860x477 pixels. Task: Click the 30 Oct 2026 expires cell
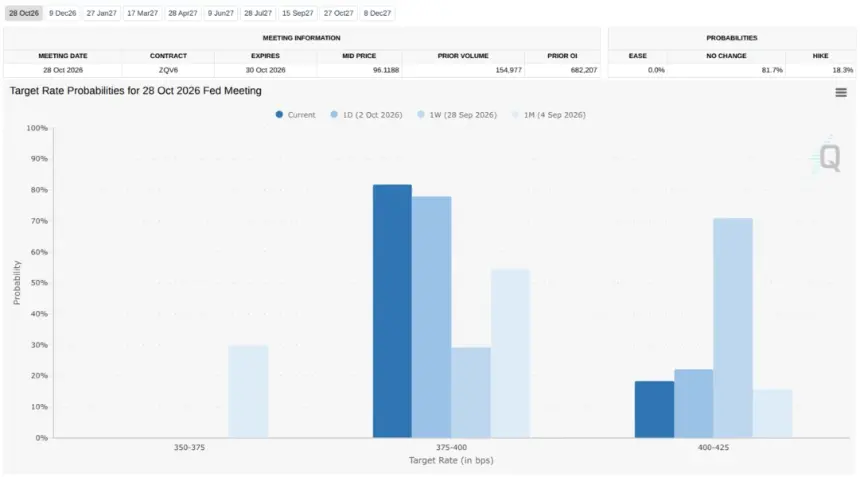(x=265, y=70)
